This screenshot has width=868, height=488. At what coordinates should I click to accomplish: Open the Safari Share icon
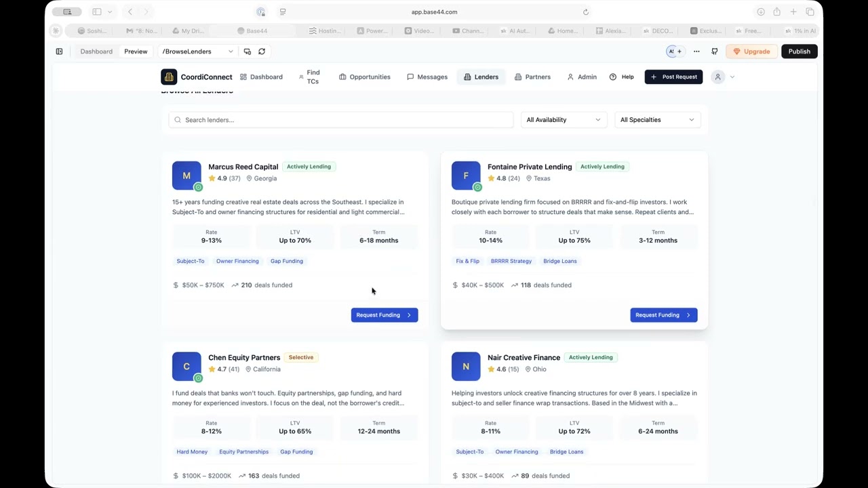(x=776, y=12)
